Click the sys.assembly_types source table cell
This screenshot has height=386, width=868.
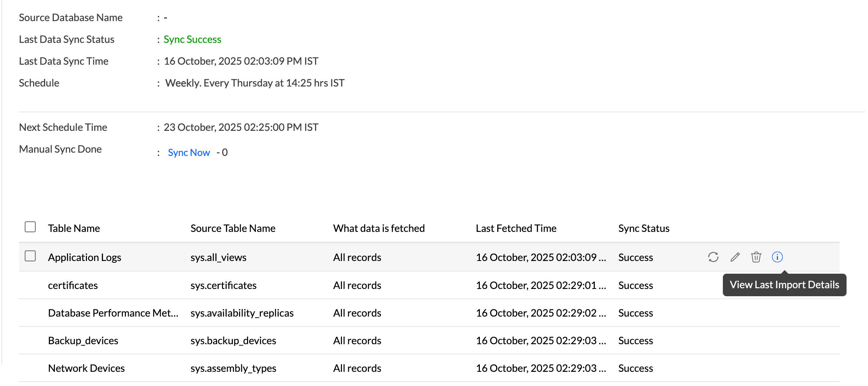[233, 368]
